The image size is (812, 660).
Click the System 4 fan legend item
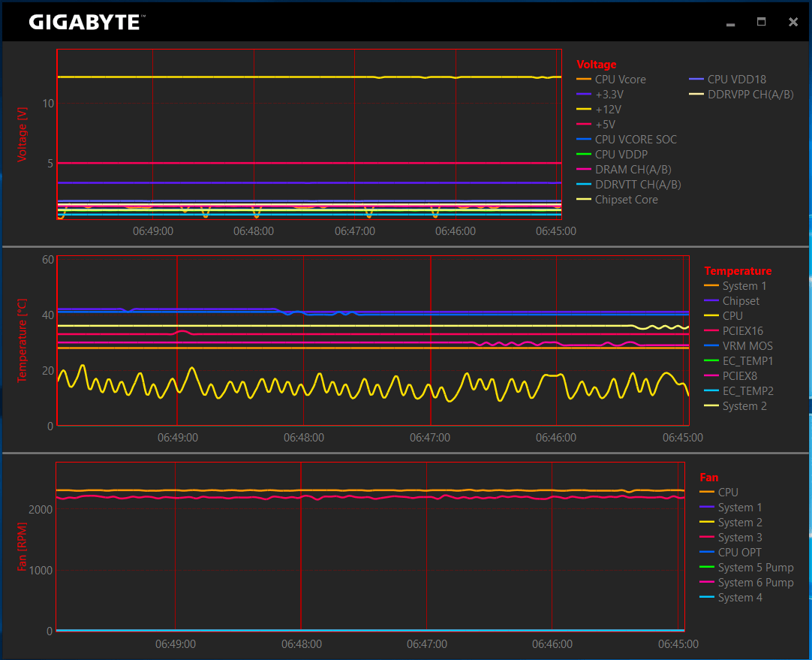point(739,598)
